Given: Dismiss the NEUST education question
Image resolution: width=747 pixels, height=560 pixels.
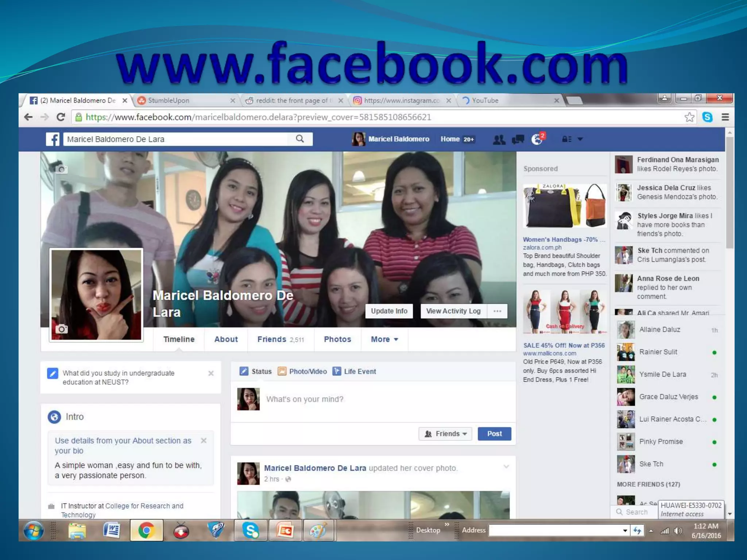Looking at the screenshot, I should point(211,373).
